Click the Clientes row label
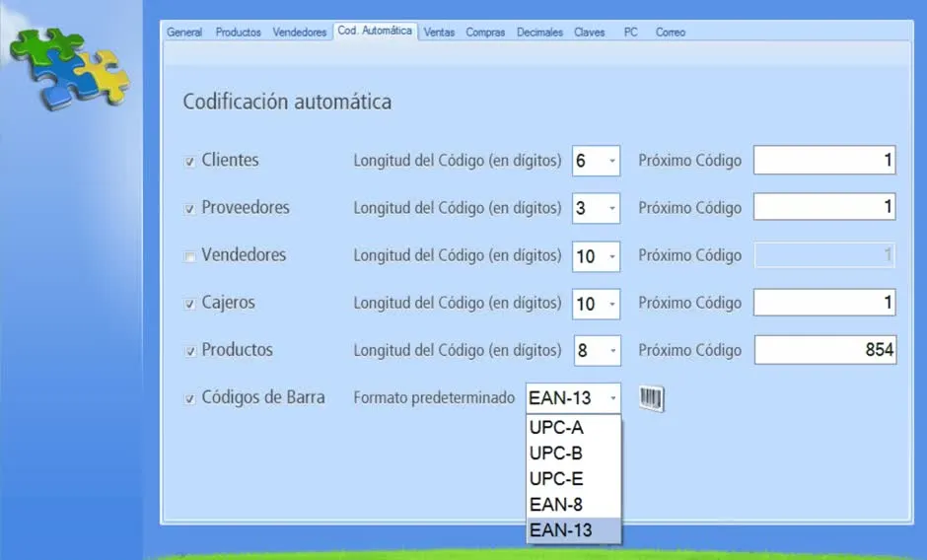 230,160
